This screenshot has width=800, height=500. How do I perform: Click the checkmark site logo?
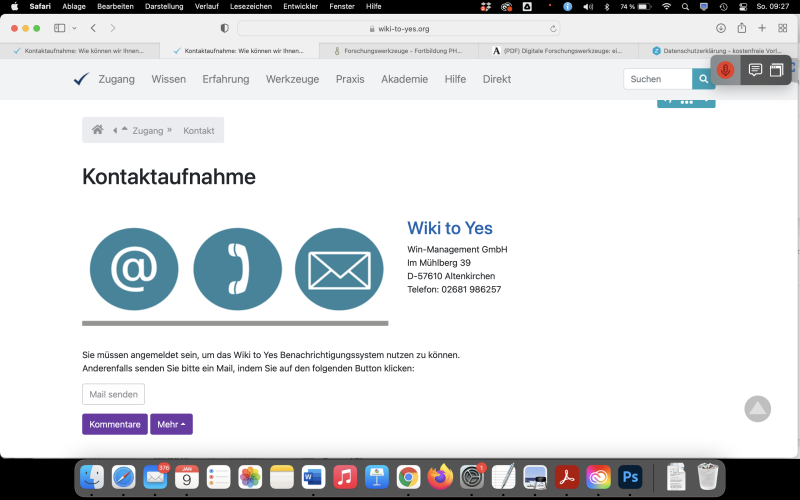81,79
